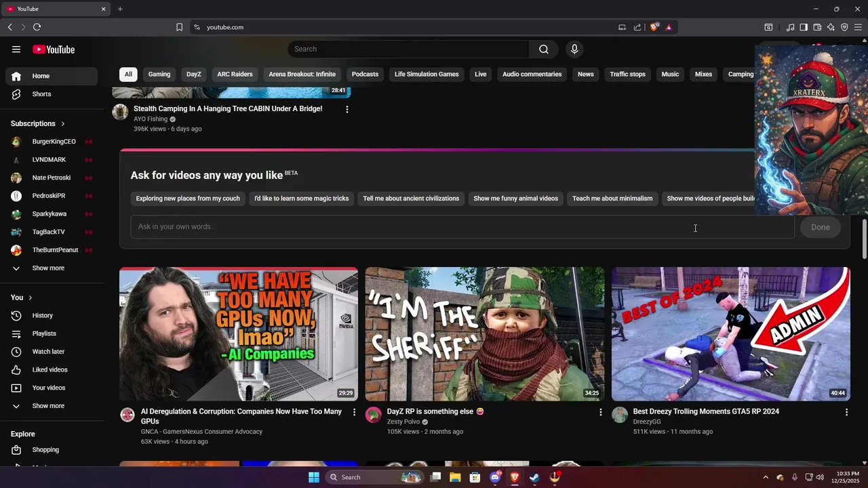The image size is (868, 488).
Task: Go to Home in the sidebar
Action: 52,76
